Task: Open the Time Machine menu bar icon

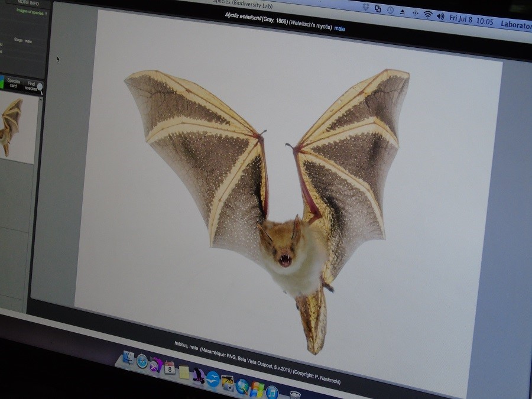Action: (390, 10)
